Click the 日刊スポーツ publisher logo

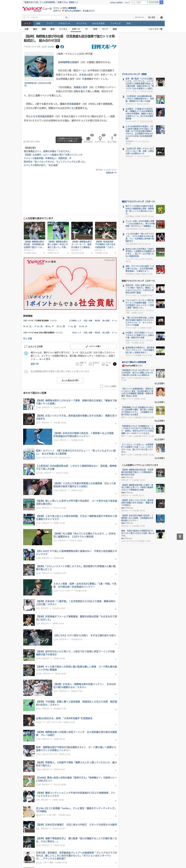tap(104, 47)
